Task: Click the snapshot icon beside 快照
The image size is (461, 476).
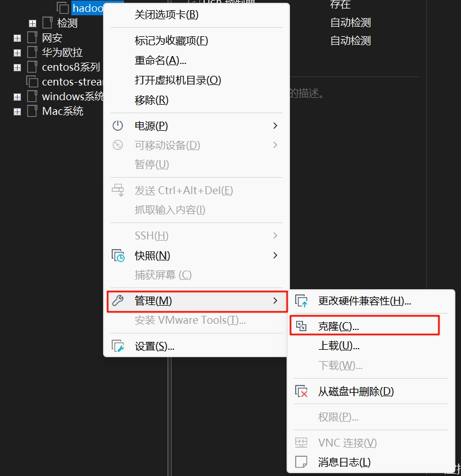Action: pos(118,255)
